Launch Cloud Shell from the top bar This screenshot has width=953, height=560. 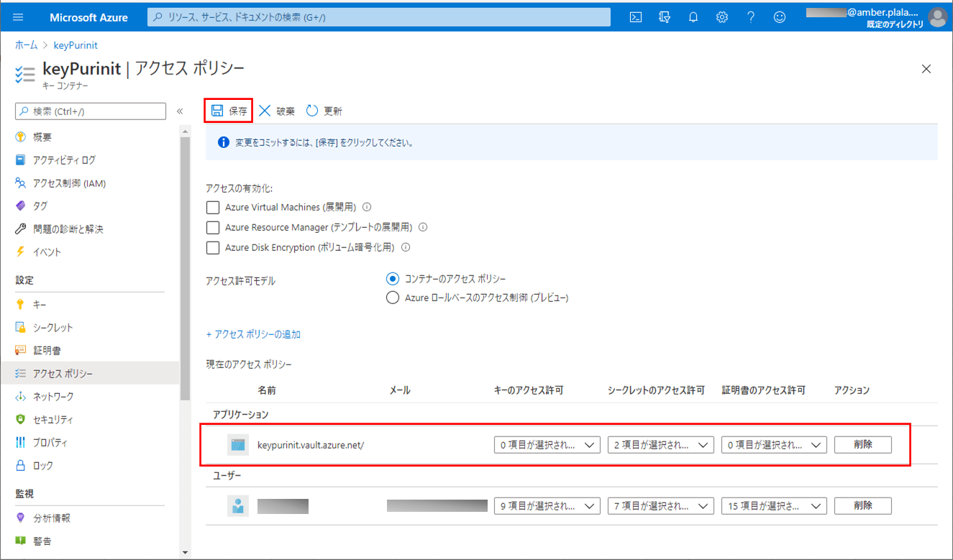pyautogui.click(x=636, y=17)
